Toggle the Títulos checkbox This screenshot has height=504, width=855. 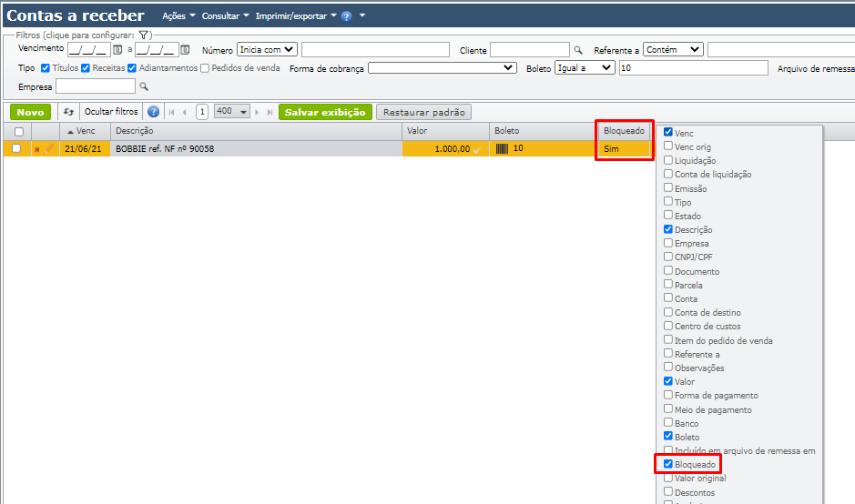coord(46,68)
